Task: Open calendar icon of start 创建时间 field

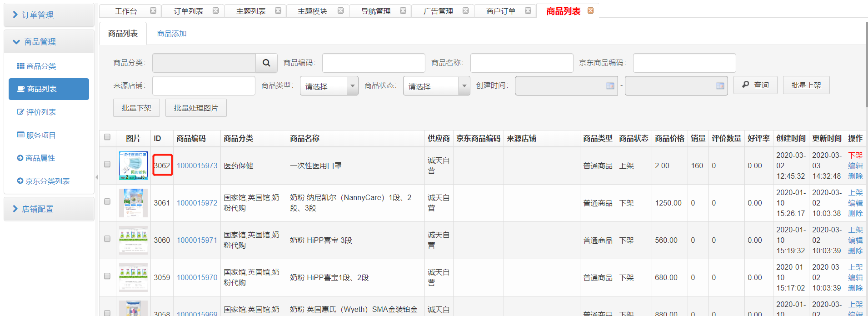Action: 610,85
